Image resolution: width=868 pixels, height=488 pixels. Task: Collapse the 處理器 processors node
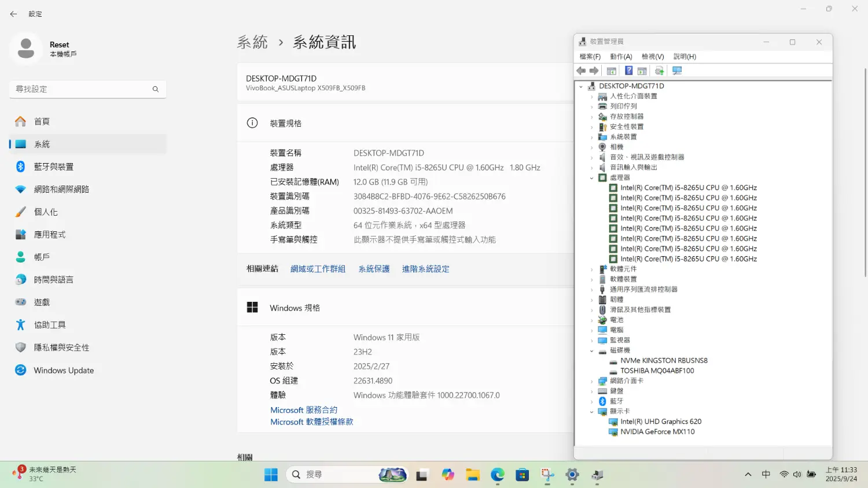point(591,178)
